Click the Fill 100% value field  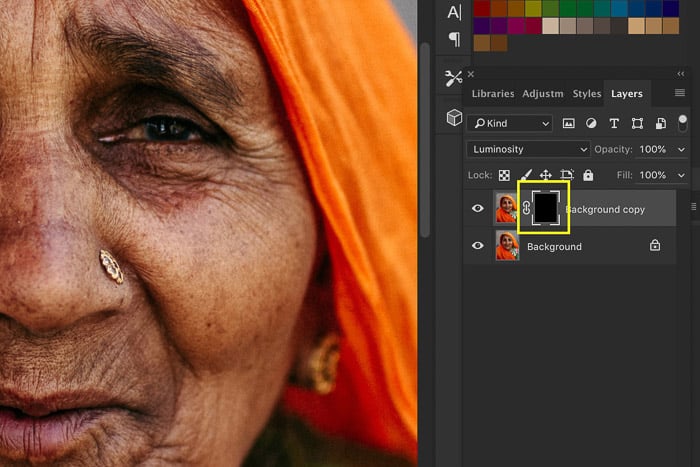tap(653, 175)
